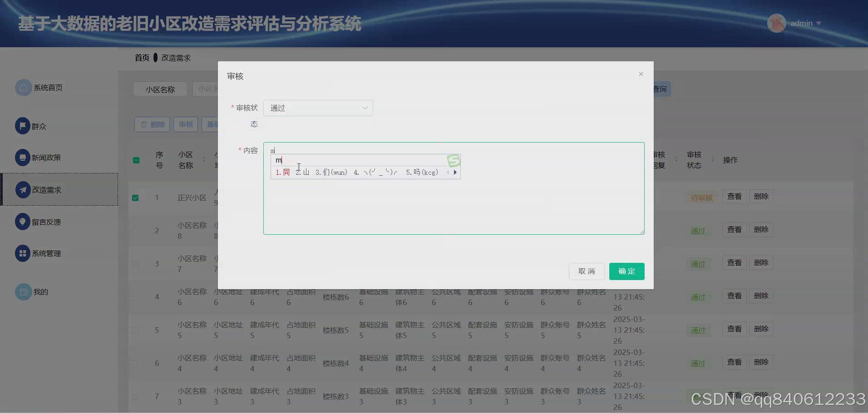Check the row 2 checkbox
Viewport: 868px width, 414px height.
135,231
